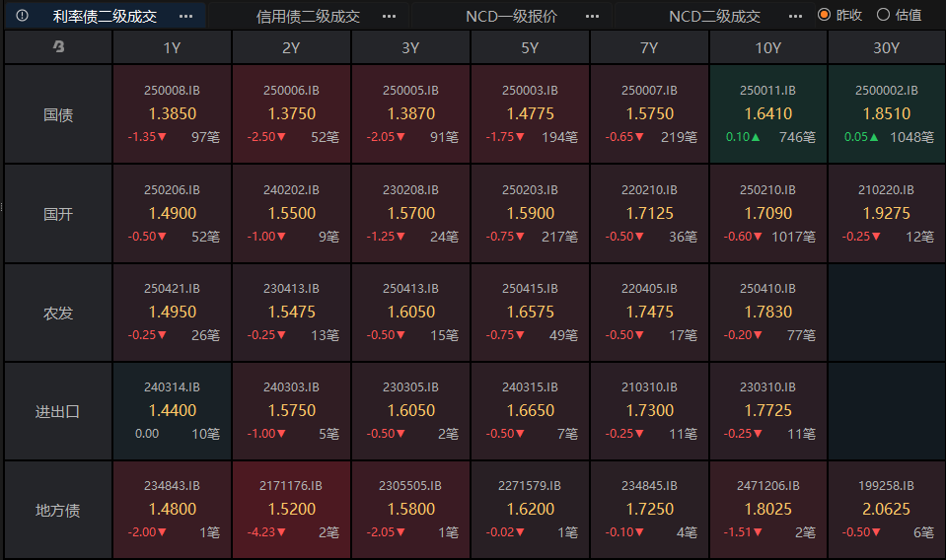The image size is (946, 560).
Task: Click bond code 240314.IB
Action: click(172, 387)
